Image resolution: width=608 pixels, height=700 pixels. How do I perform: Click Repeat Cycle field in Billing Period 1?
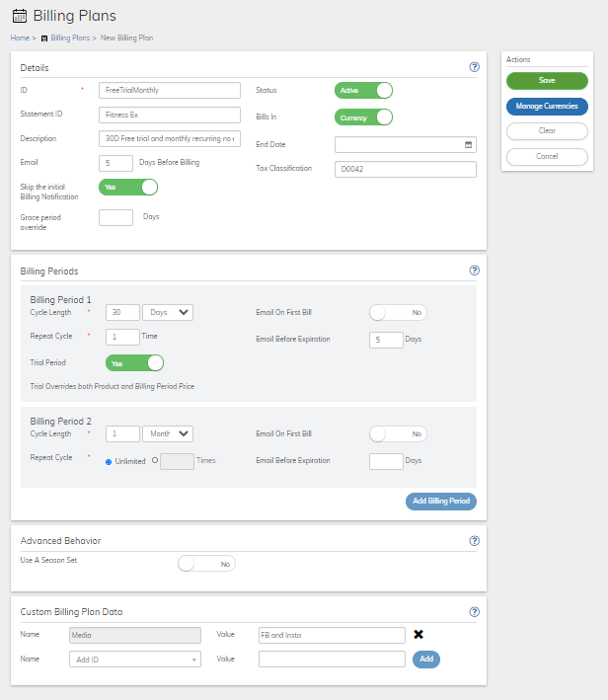click(x=122, y=337)
